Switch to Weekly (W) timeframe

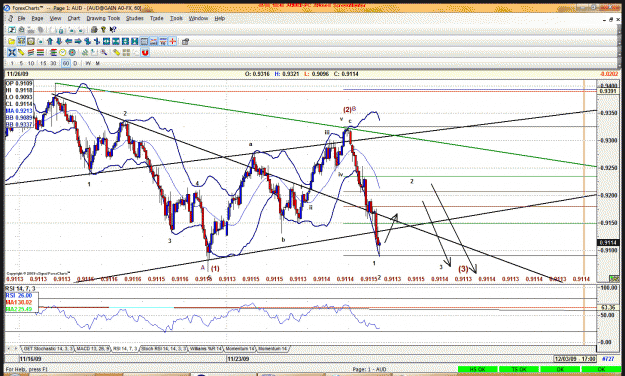tap(88, 63)
